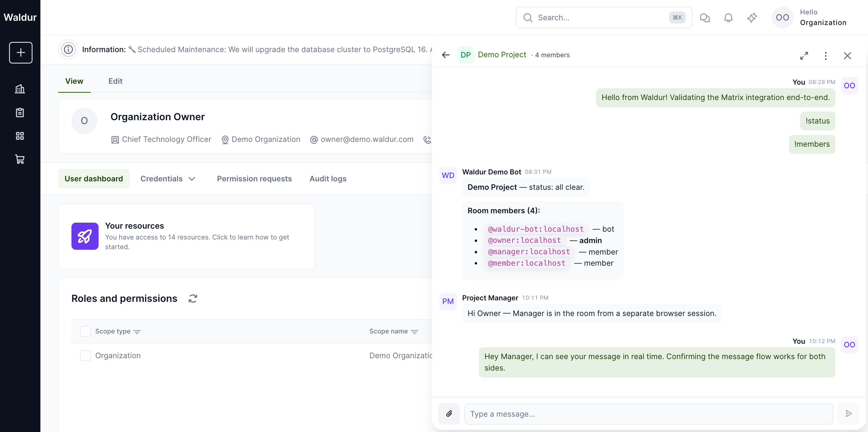The width and height of the screenshot is (868, 432).
Task: Click owner@demo.waldur.com email
Action: point(367,139)
